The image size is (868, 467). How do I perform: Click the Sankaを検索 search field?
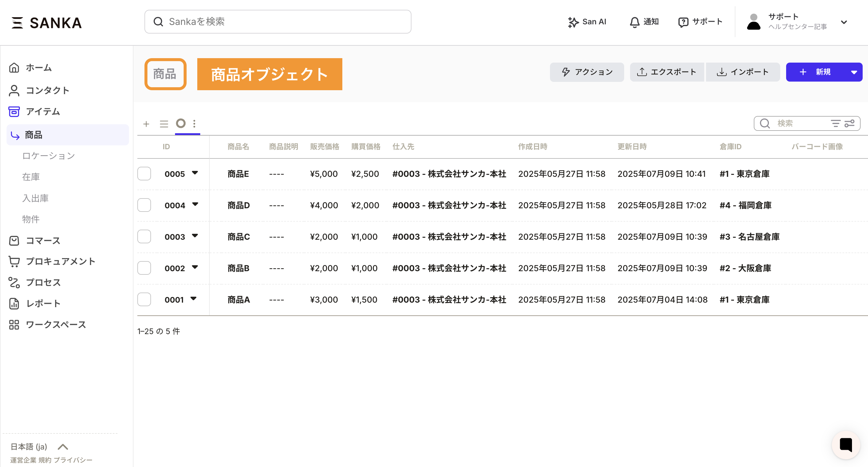click(x=278, y=22)
